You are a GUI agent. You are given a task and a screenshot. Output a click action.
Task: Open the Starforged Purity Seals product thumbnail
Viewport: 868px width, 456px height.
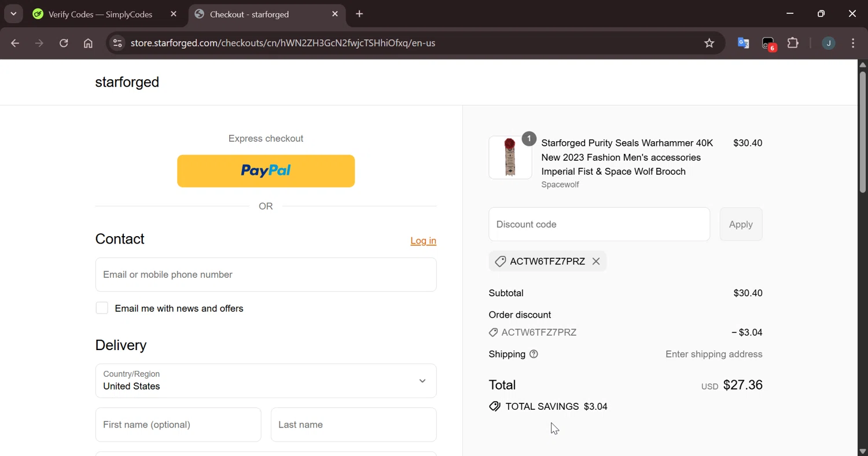(x=510, y=157)
